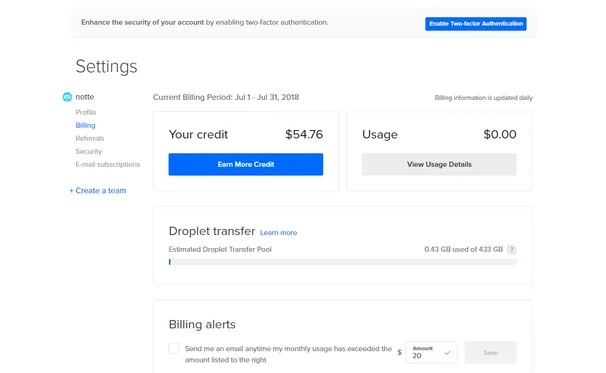Click the Earn More Credit button
This screenshot has width=606, height=373.
[246, 164]
